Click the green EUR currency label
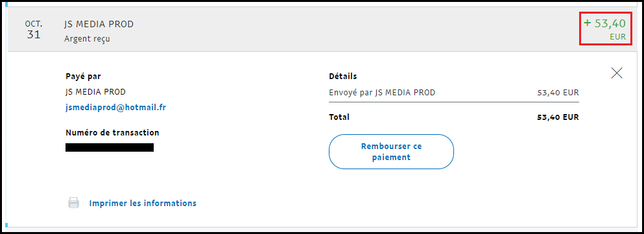The width and height of the screenshot is (644, 234). tap(617, 37)
